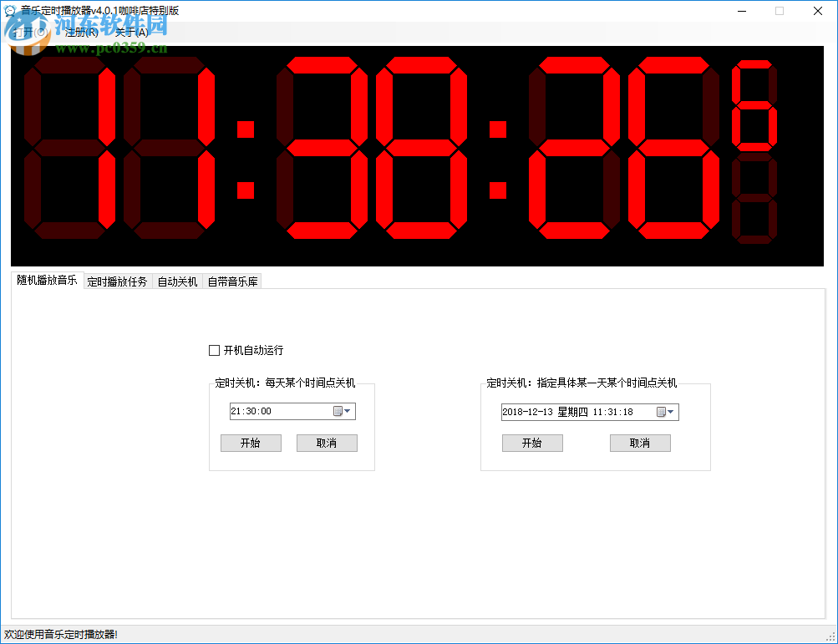This screenshot has width=838, height=644.
Task: Switch to the 自带音乐库 tab
Action: [233, 281]
